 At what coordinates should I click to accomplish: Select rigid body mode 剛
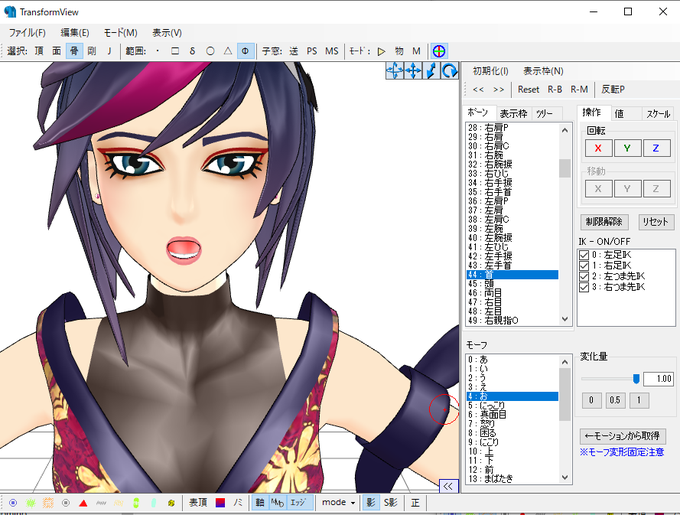(x=92, y=51)
